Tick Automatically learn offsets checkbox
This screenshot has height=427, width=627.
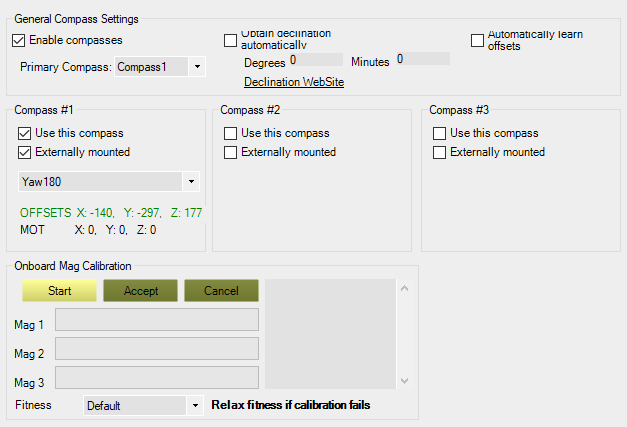(477, 40)
